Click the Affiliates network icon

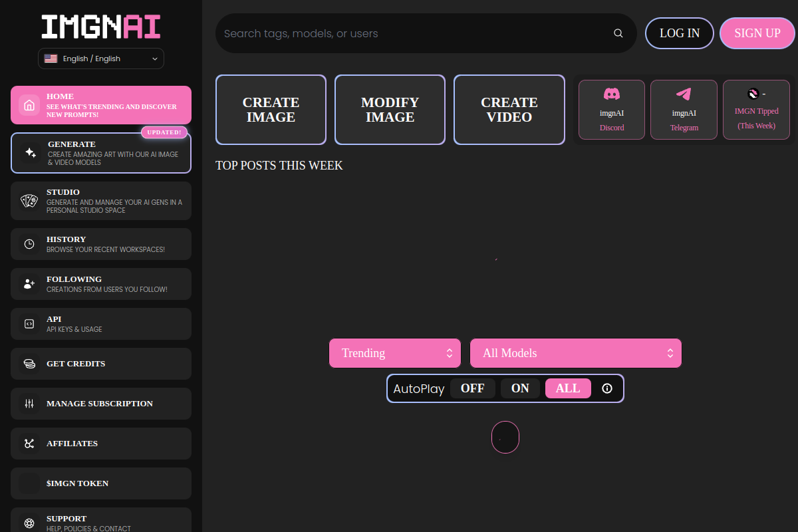29,444
